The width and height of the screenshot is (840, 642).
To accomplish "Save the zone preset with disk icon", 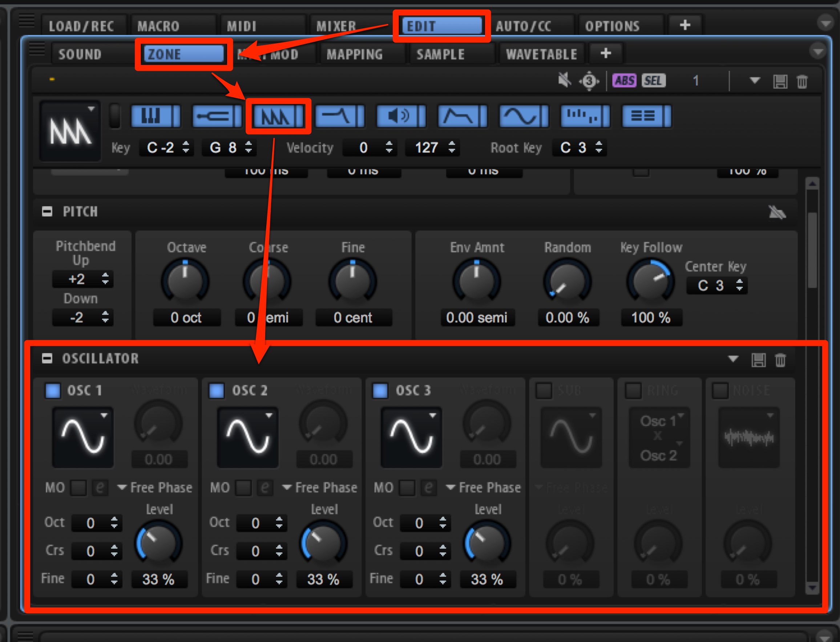I will coord(780,81).
